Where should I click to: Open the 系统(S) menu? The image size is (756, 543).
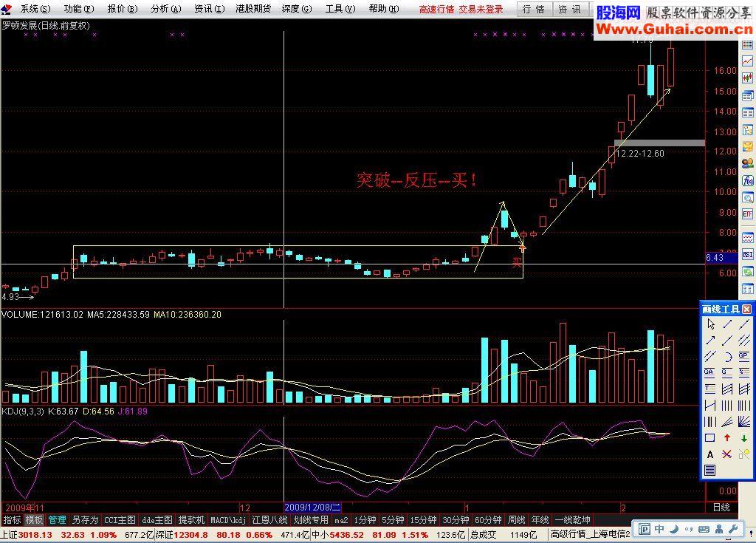click(35, 9)
